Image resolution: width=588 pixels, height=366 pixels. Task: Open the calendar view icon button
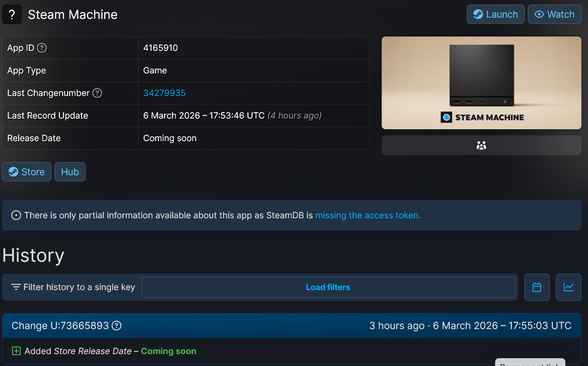coord(537,287)
